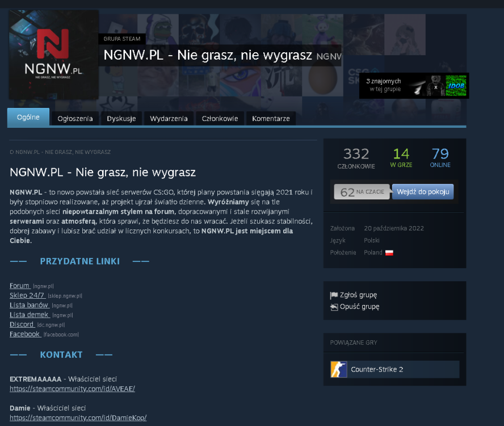This screenshot has width=504, height=426.
Task: Click the Wejdź do pokoju button
Action: 423,192
